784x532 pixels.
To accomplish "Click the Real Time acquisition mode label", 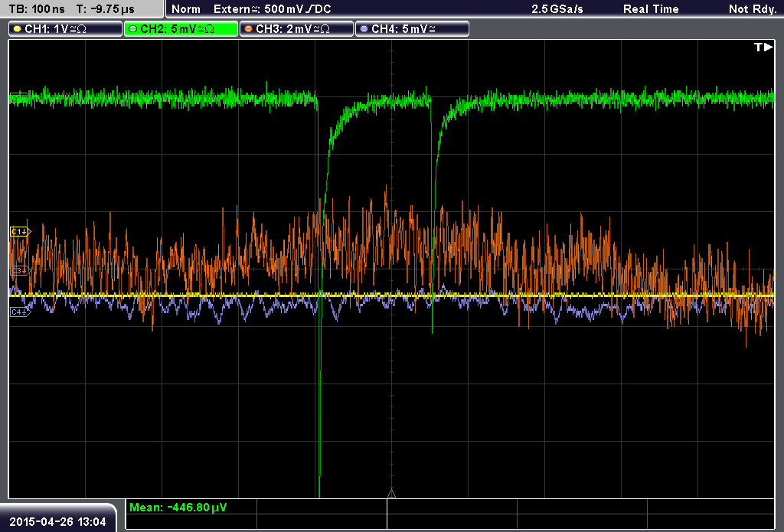I will (651, 9).
